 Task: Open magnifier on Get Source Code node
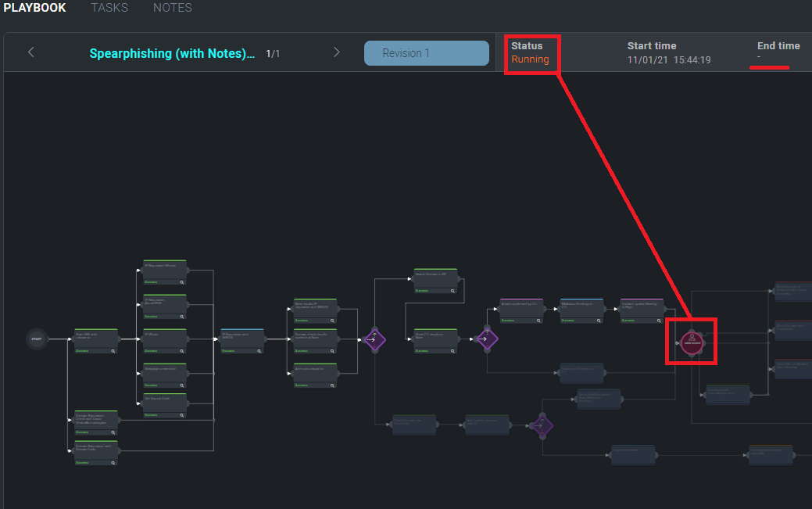coord(182,415)
